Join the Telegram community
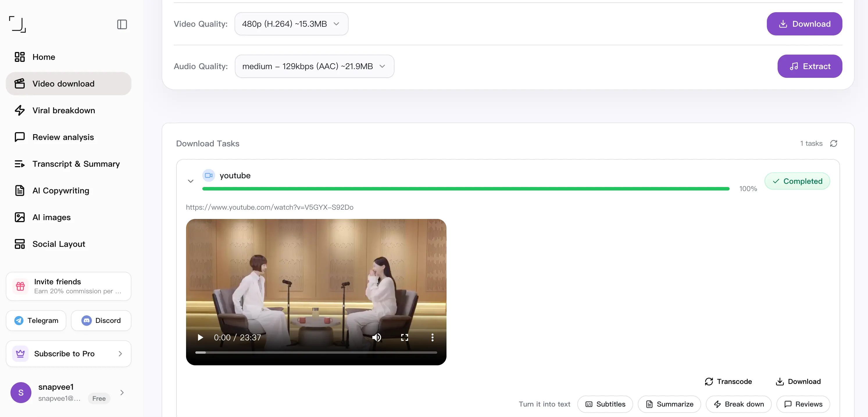Screen dimensions: 868x417 click(x=36, y=320)
